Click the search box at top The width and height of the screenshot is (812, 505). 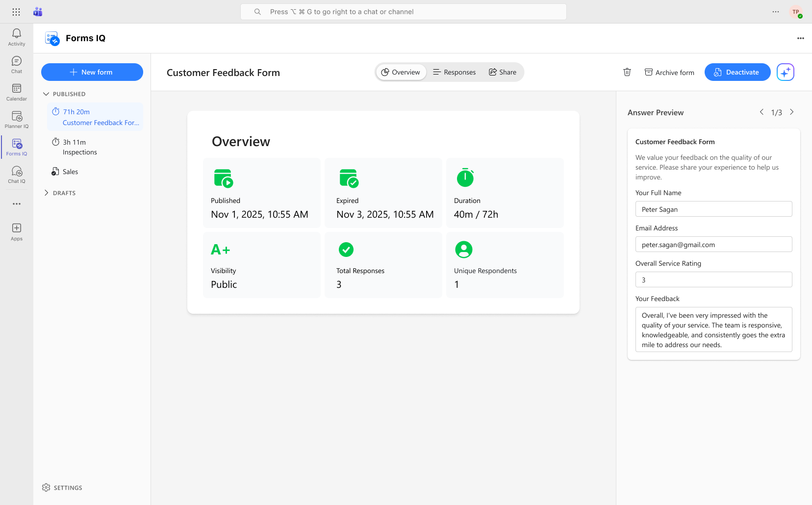point(404,12)
